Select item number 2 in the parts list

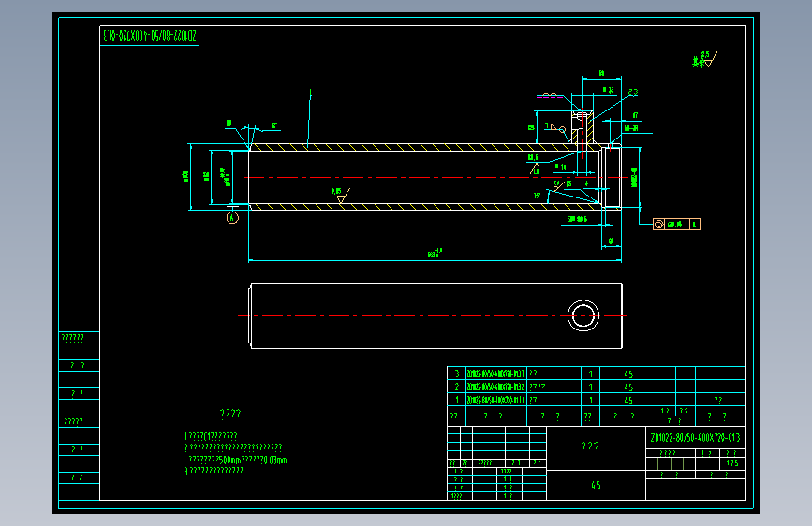click(x=457, y=387)
